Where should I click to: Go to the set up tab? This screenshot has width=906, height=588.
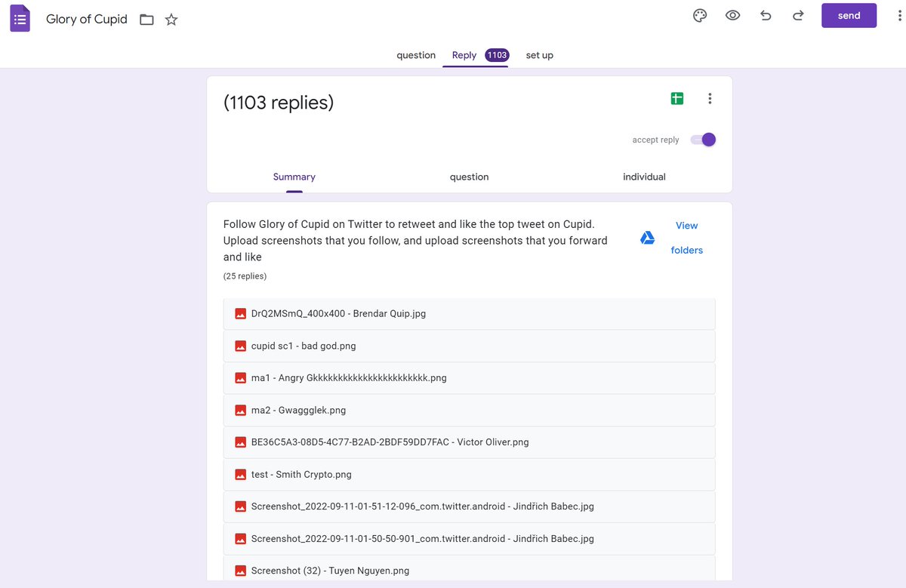click(540, 55)
